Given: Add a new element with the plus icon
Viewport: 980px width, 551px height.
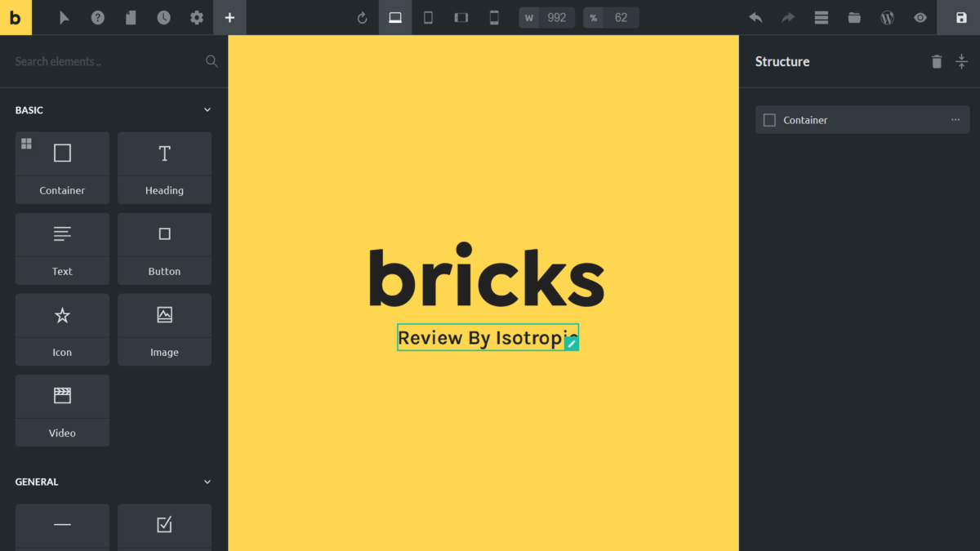Looking at the screenshot, I should pos(229,17).
